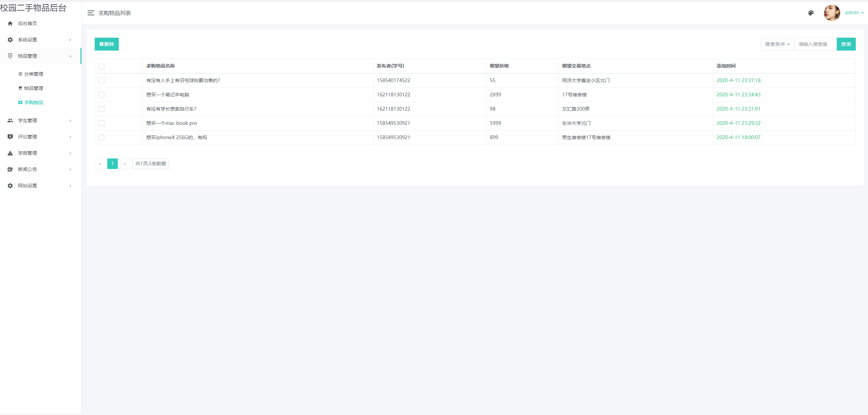Open the 搜索条件 dropdown
This screenshot has width=868, height=415.
pyautogui.click(x=777, y=44)
